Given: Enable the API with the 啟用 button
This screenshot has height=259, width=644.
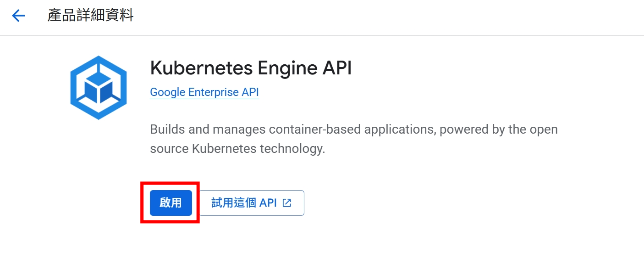Looking at the screenshot, I should pyautogui.click(x=171, y=203).
